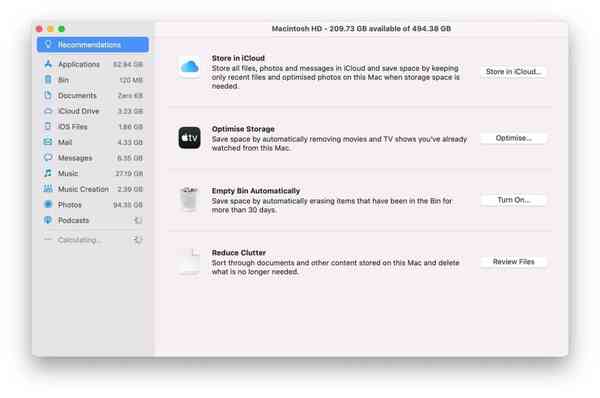Select the Documents icon in sidebar

click(x=48, y=95)
